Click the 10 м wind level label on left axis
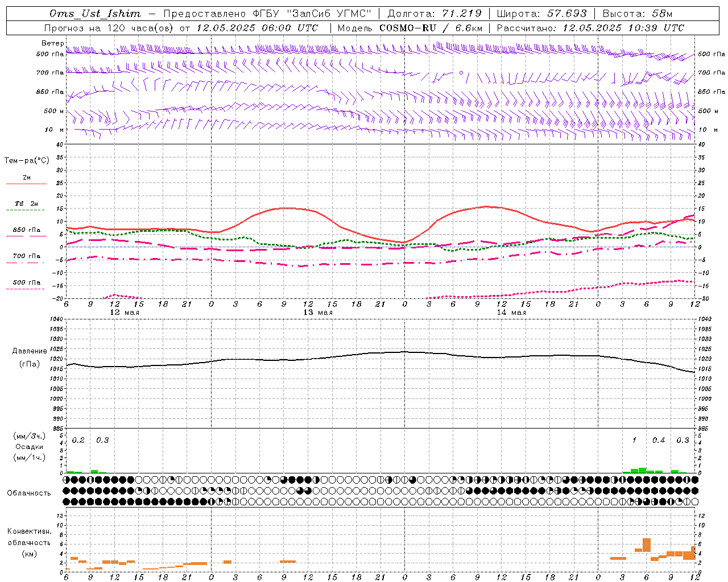728x582 pixels. (55, 130)
